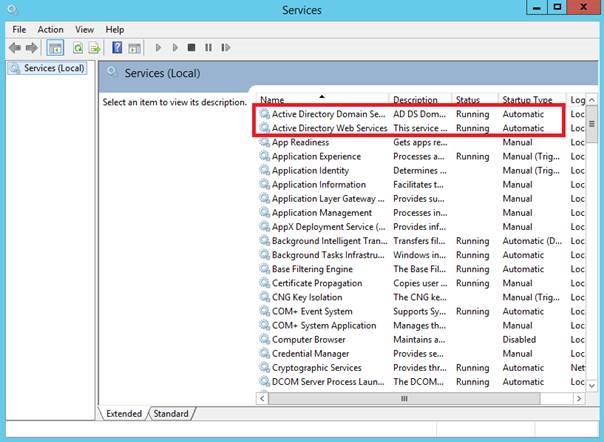Image resolution: width=604 pixels, height=442 pixels.
Task: Toggle the Show/Hide Action Pane icon
Action: coord(134,48)
